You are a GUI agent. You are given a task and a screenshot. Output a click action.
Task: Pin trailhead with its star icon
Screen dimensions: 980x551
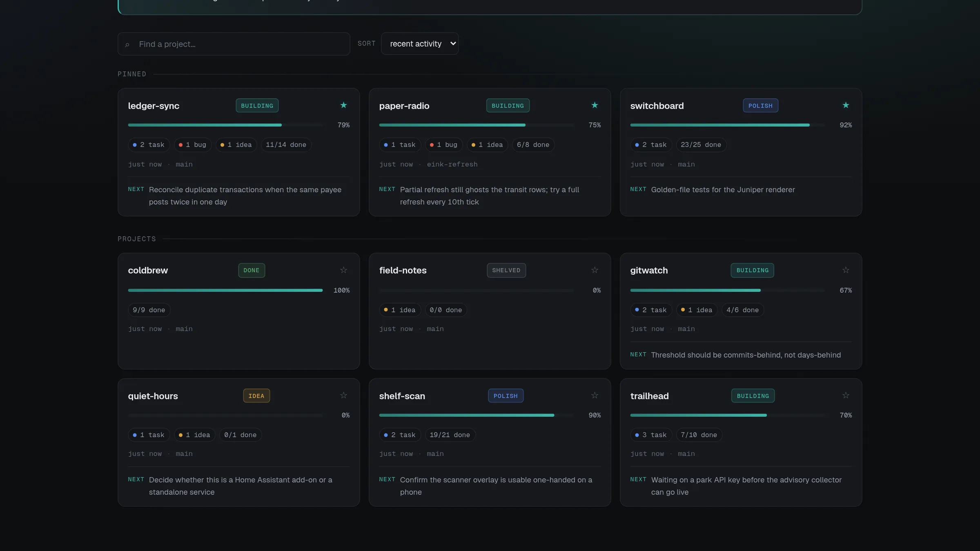point(846,395)
